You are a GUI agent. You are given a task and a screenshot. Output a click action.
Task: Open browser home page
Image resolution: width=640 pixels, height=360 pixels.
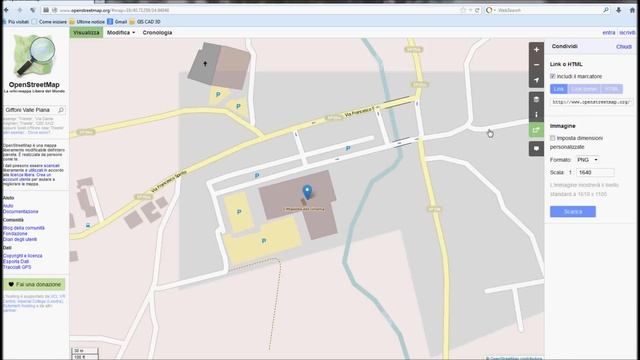click(632, 10)
